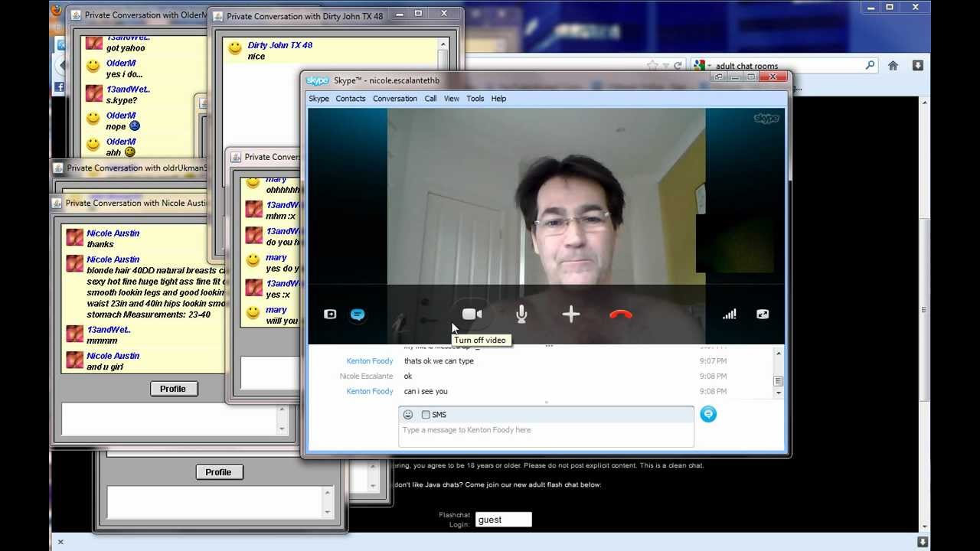
Task: Click the browser page scrollbar down arrow
Action: tap(924, 527)
